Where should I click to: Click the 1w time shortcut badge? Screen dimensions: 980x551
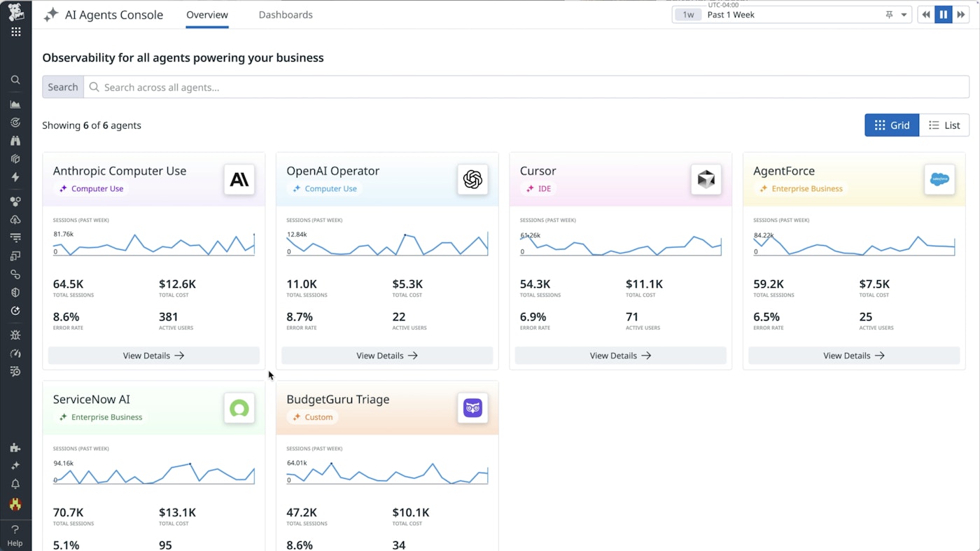tap(688, 15)
